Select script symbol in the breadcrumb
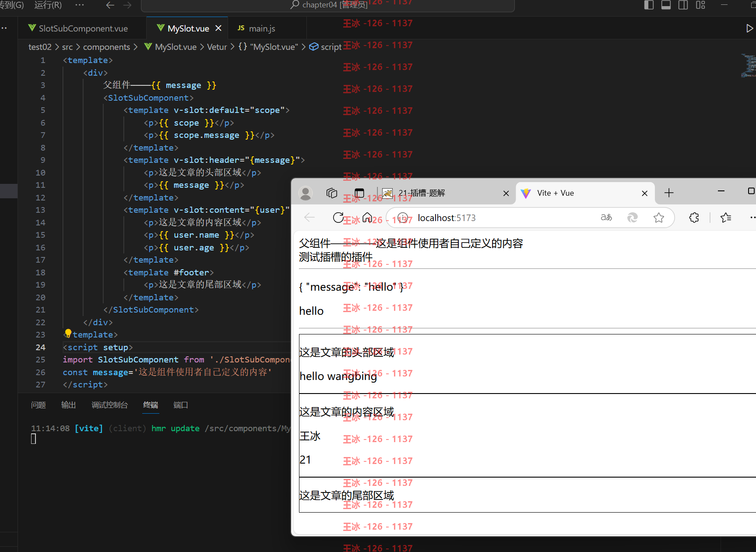 pos(325,47)
